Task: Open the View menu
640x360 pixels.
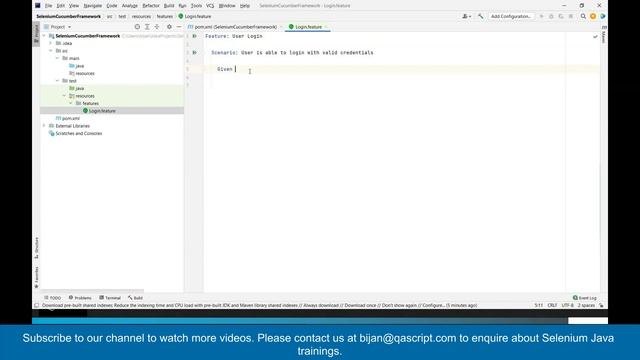Action: (x=73, y=6)
